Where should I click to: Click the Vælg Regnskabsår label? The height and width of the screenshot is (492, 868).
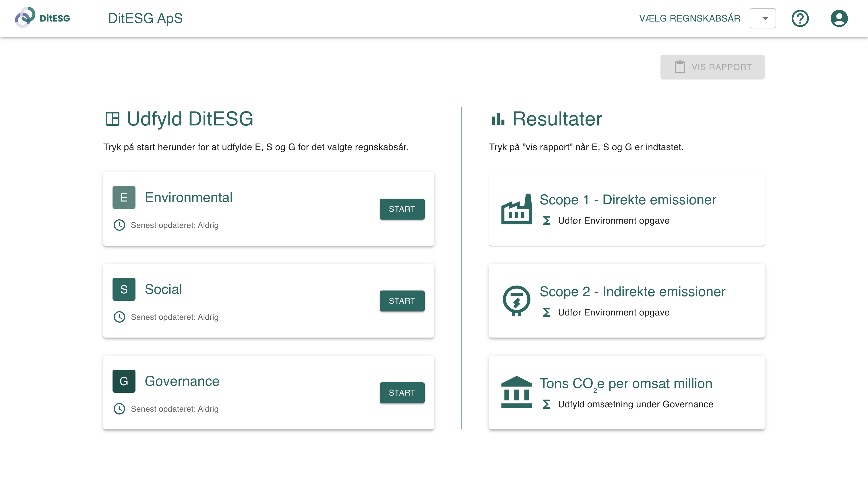tap(689, 18)
